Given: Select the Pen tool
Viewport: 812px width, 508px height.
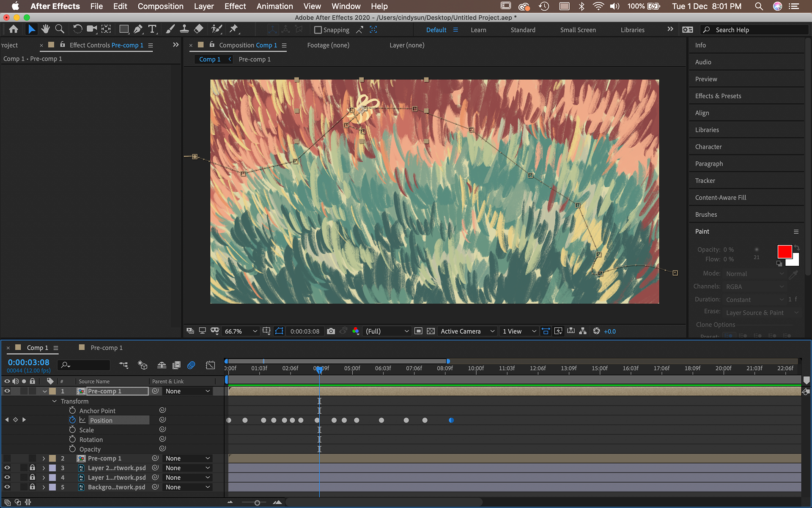Looking at the screenshot, I should [138, 29].
